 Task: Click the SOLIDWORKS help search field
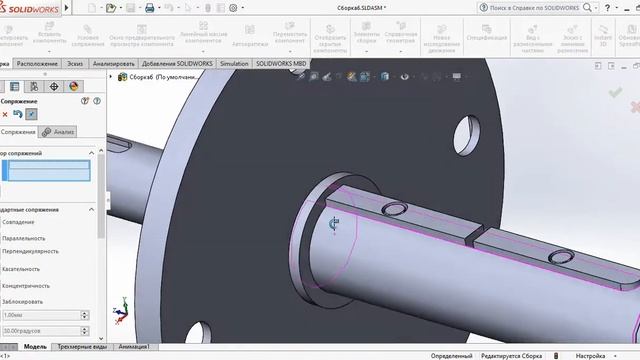coord(534,8)
